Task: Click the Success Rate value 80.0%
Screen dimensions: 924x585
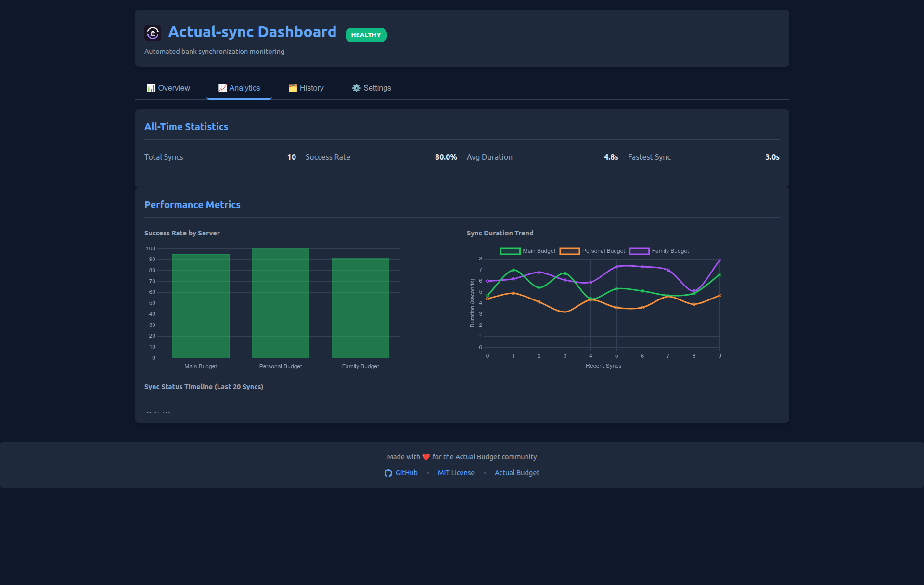Action: pyautogui.click(x=446, y=157)
